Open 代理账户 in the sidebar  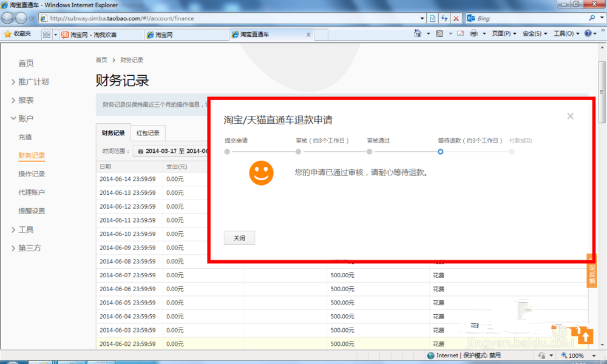[x=32, y=192]
